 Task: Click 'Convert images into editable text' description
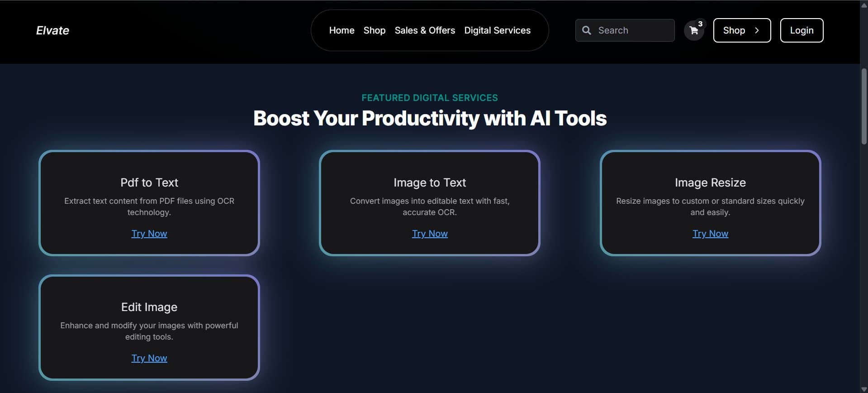click(430, 206)
